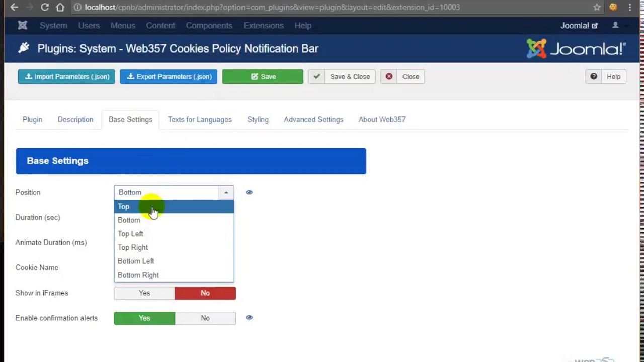Choose Bottom option in Position list
This screenshot has height=362, width=644.
coord(174,220)
